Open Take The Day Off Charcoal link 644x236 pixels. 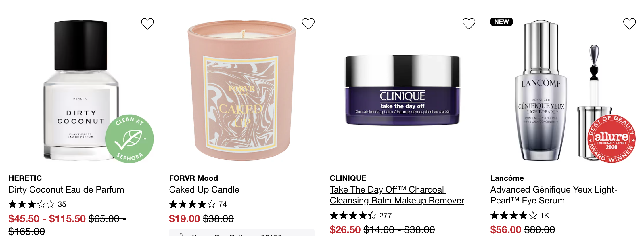(x=397, y=195)
